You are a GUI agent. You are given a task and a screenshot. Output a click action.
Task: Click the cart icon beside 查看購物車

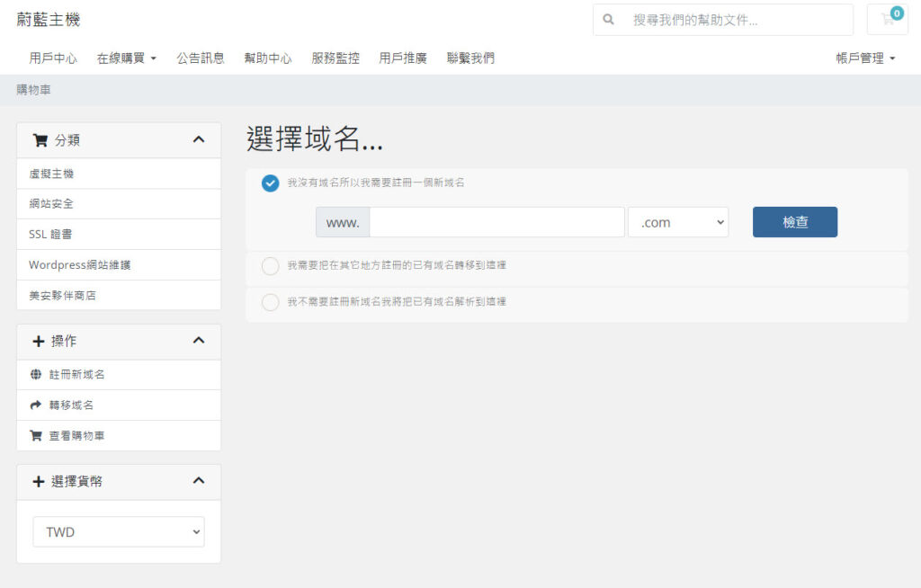click(36, 436)
